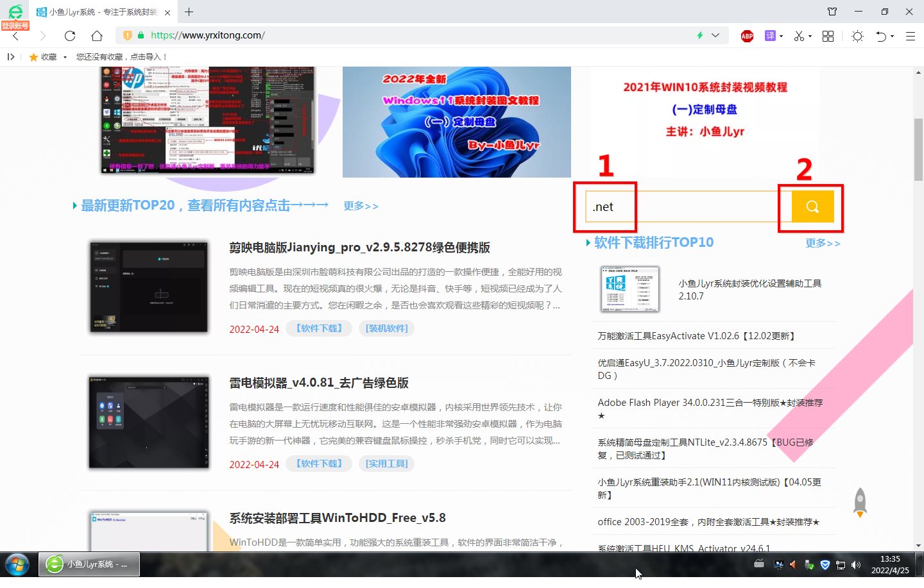This screenshot has height=588, width=924.
Task: Open 万能激活工具EasyActivate V1.02.6 link
Action: tap(698, 336)
